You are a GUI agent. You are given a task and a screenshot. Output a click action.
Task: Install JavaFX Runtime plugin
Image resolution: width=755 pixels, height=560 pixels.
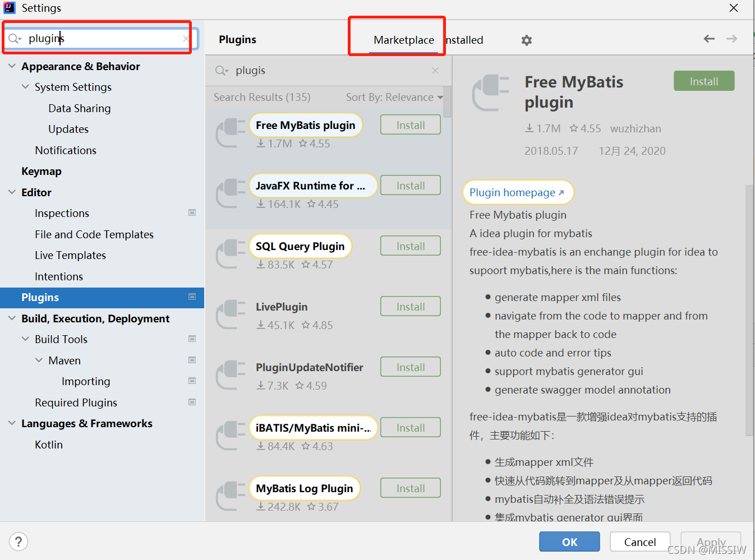[411, 186]
